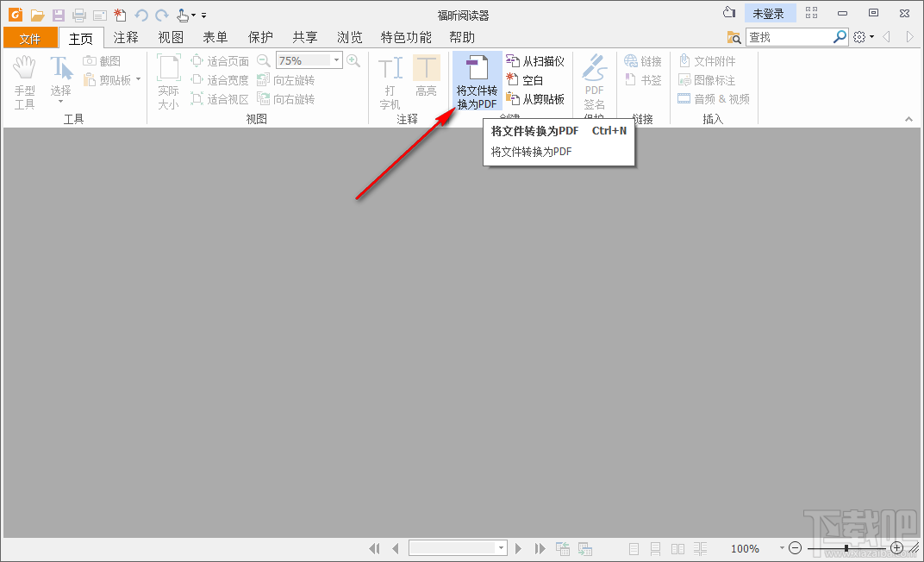Toggle Fit Width (适合宽度) view mode
924x562 pixels.
pos(218,79)
